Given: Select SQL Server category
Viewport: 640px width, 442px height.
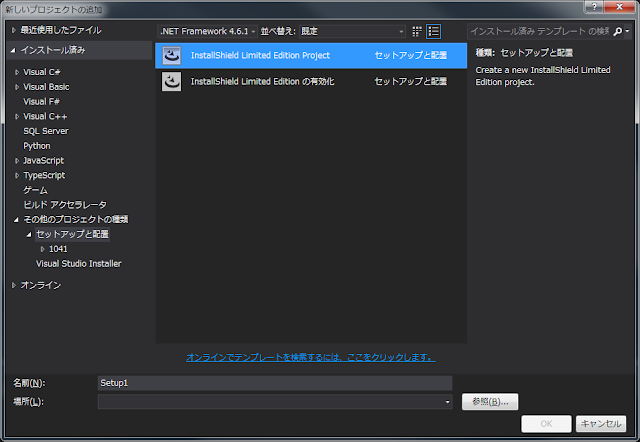Looking at the screenshot, I should [x=46, y=131].
